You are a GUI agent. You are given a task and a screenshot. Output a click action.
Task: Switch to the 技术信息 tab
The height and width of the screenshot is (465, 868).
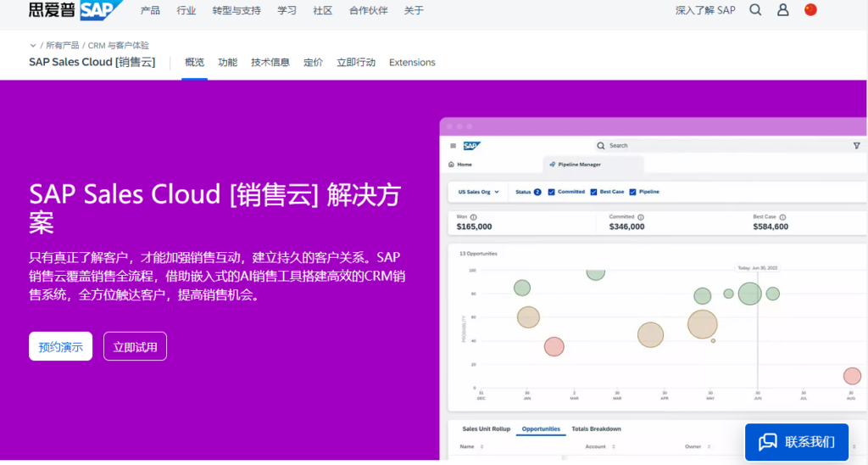pyautogui.click(x=270, y=62)
